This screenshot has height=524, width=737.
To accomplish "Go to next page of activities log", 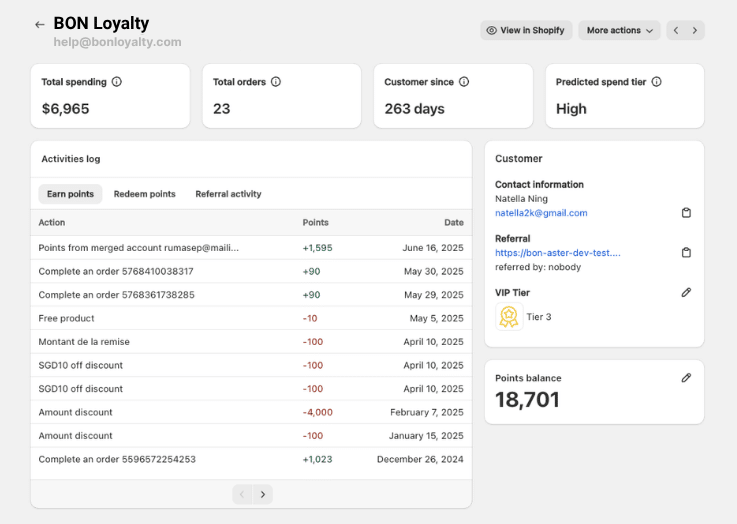I will 263,494.
